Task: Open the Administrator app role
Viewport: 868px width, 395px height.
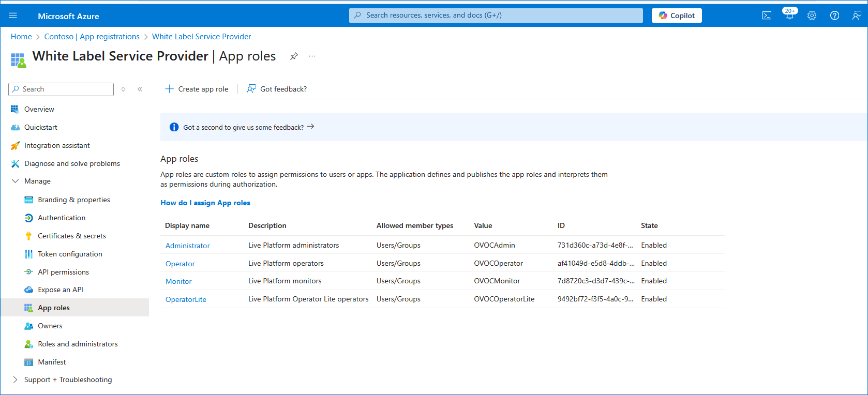Action: click(x=187, y=246)
